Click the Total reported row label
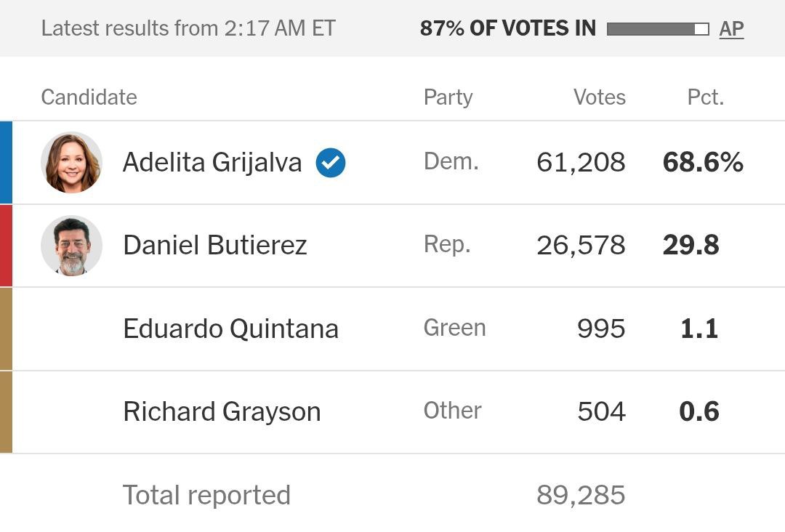Screen dimensions: 785x532 [206, 495]
